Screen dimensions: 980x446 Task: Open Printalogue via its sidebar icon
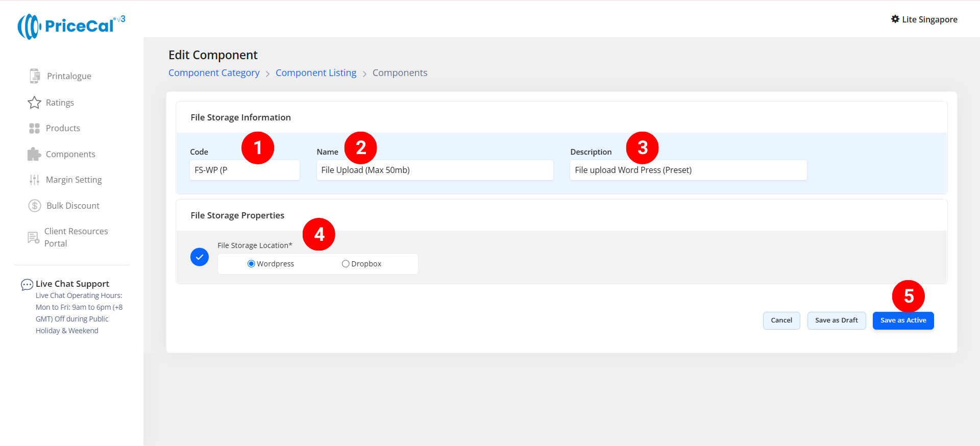(x=34, y=76)
